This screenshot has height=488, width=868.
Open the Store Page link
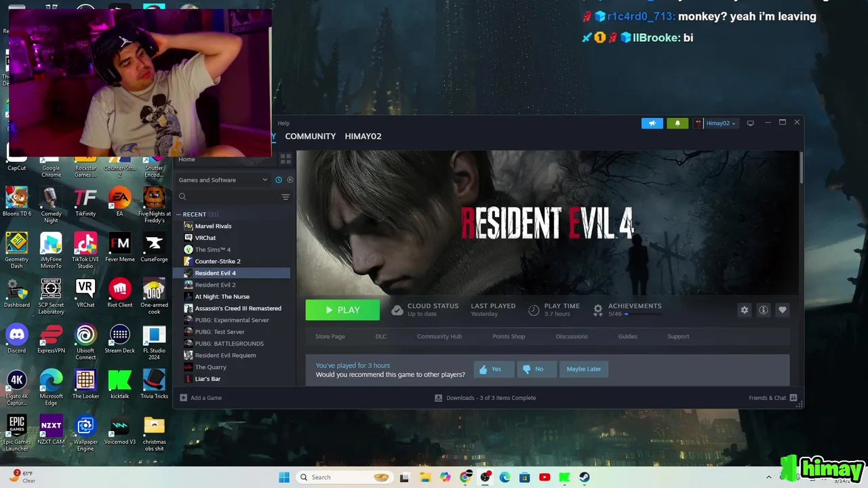[330, 336]
